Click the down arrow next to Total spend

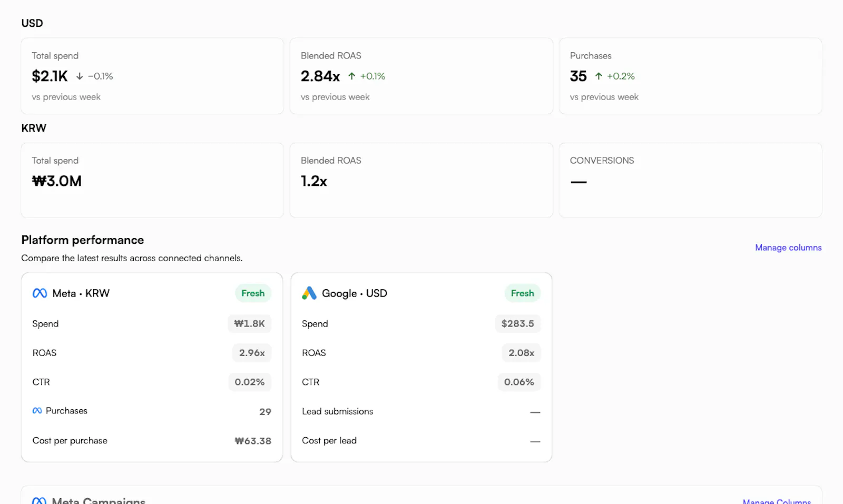pyautogui.click(x=80, y=76)
